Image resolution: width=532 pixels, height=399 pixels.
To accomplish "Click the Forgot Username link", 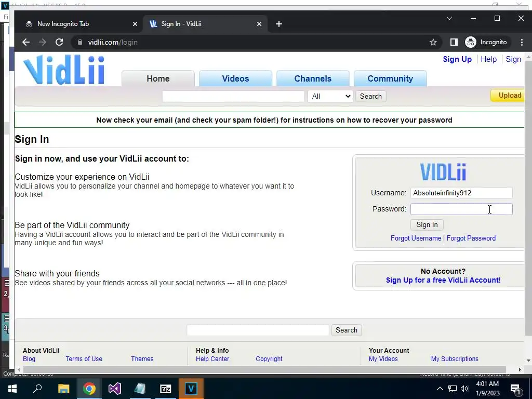I will 416,238.
